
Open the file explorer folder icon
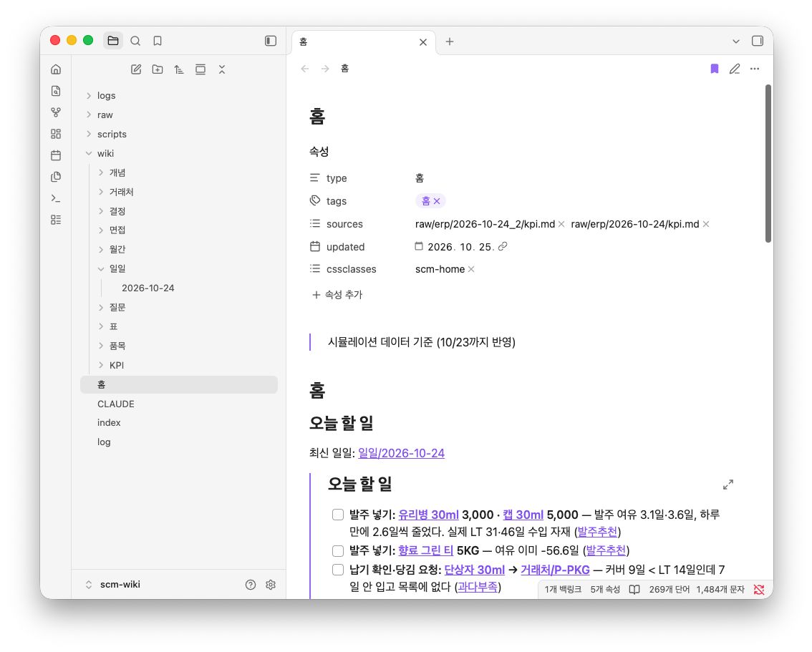tap(113, 41)
